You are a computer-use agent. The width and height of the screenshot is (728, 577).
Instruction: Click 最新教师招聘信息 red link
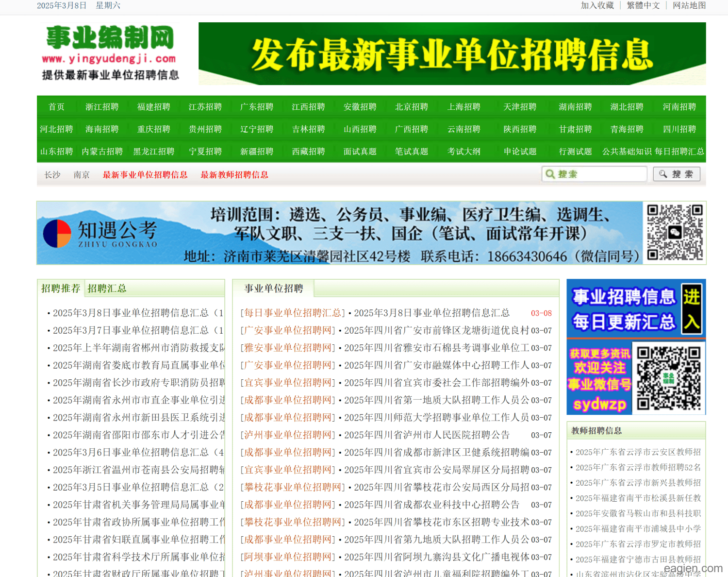pos(234,175)
